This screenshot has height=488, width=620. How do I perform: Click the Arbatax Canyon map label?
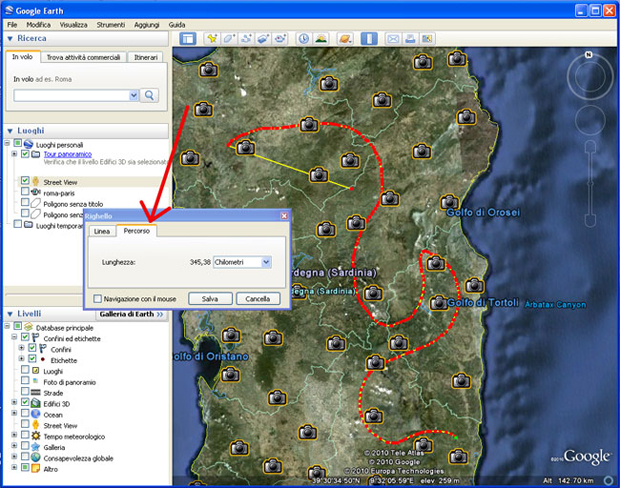point(555,305)
